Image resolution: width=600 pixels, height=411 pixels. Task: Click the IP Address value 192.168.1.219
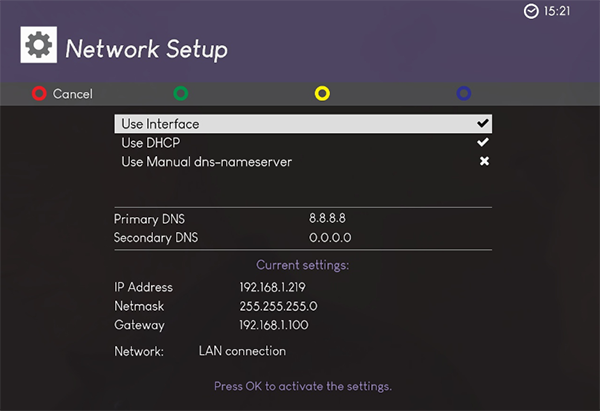tap(272, 287)
